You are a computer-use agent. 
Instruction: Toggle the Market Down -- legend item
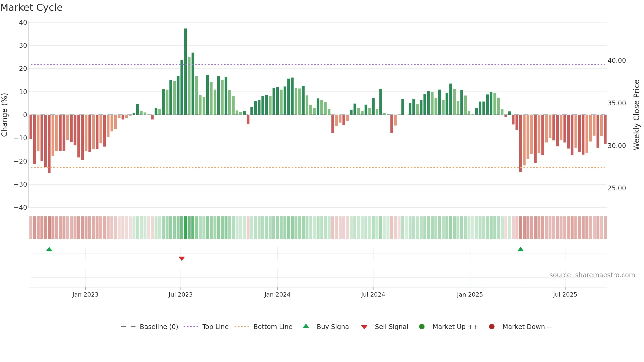pos(520,327)
